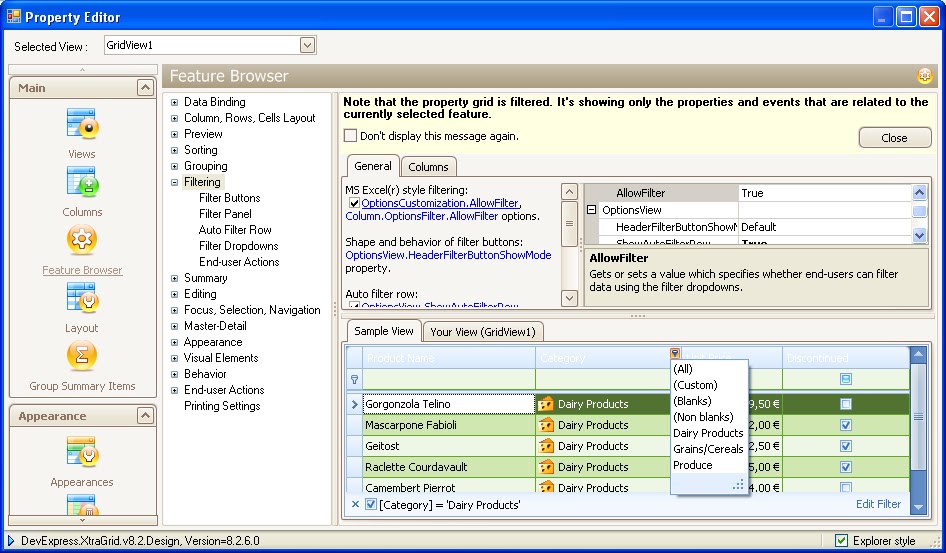The image size is (946, 553).
Task: Open OptionsCustomization.AllowFilter link
Action: point(440,203)
